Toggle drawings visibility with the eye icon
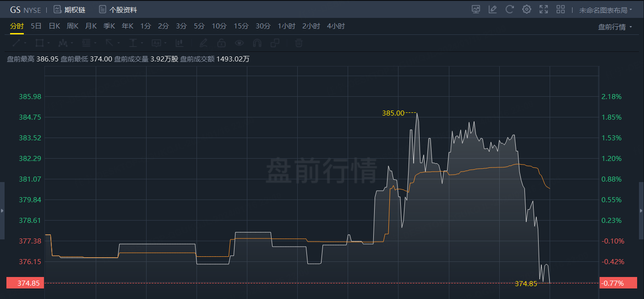The width and height of the screenshot is (644, 299). click(239, 43)
